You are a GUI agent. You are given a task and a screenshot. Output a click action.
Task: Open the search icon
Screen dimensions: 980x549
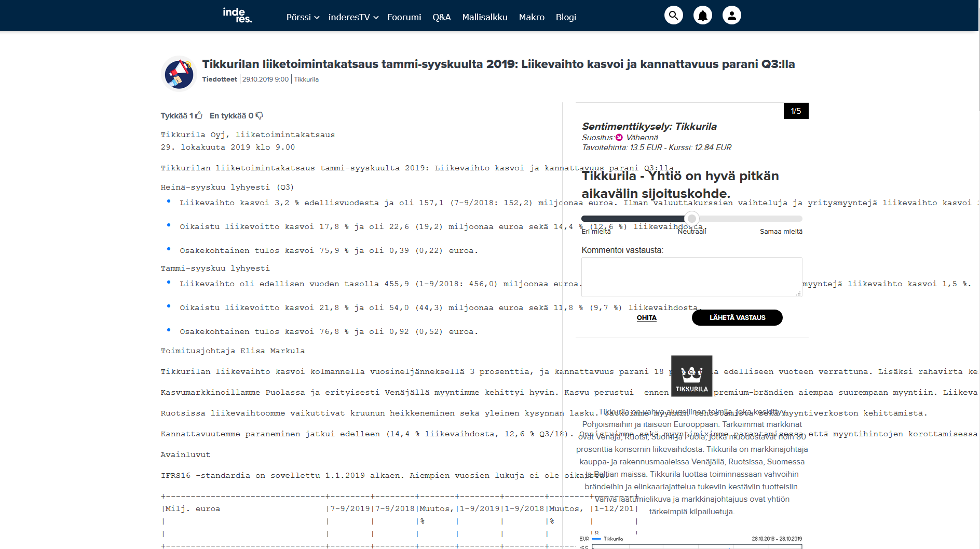point(673,16)
